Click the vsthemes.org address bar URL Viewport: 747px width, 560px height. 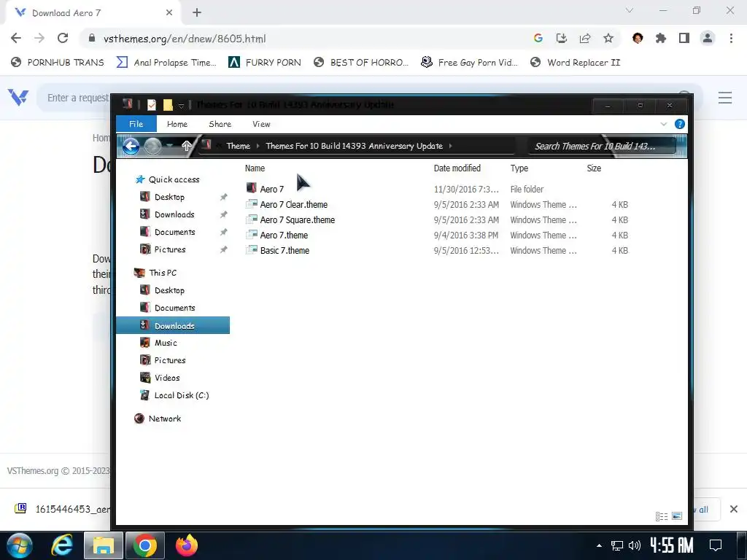[185, 39]
